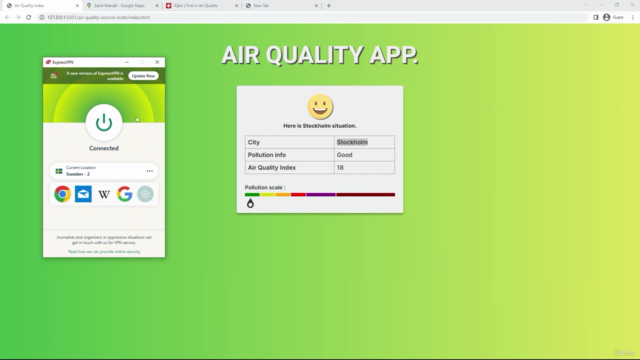The height and width of the screenshot is (360, 640).
Task: Click the Pollution info label cell
Action: tap(289, 155)
